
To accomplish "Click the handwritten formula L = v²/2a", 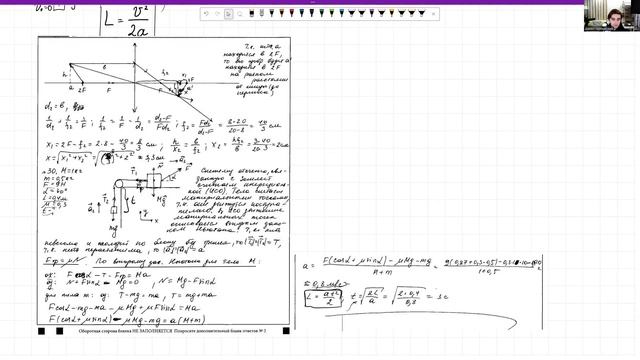I will coord(128,21).
